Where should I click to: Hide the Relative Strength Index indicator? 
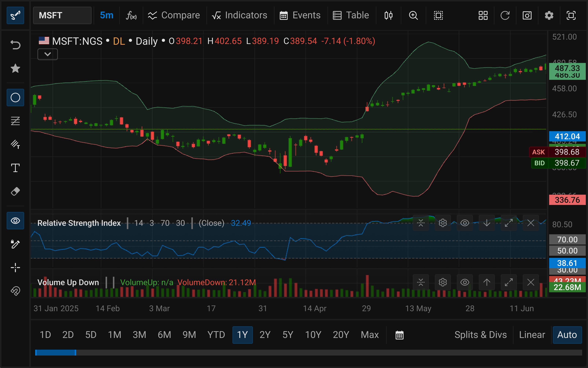click(465, 223)
